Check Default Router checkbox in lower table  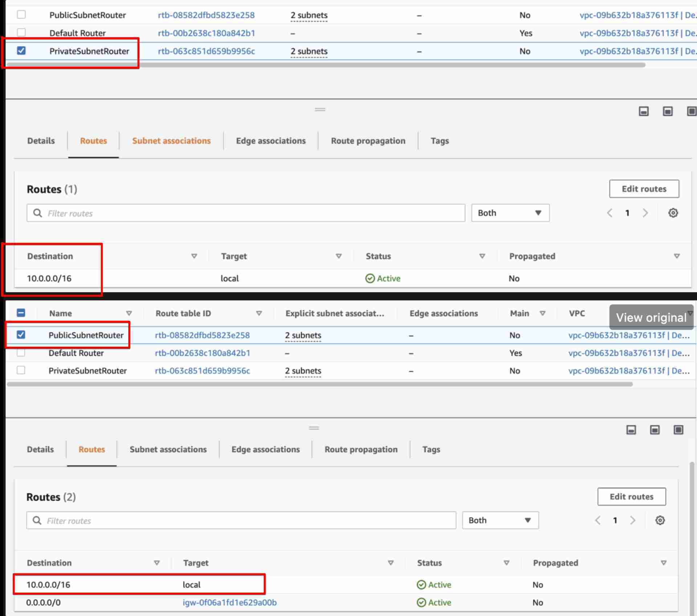click(x=21, y=352)
